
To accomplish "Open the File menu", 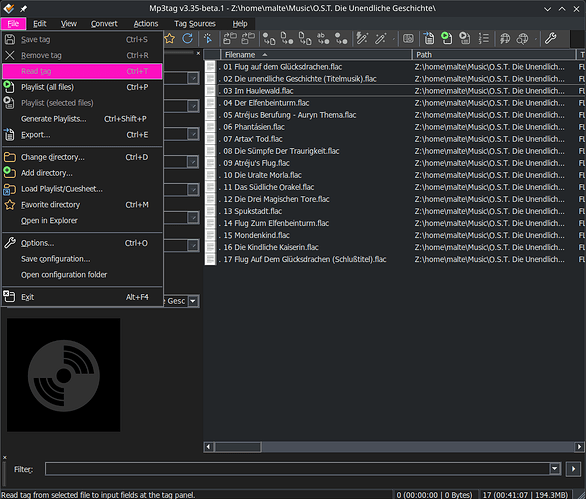I will [13, 24].
